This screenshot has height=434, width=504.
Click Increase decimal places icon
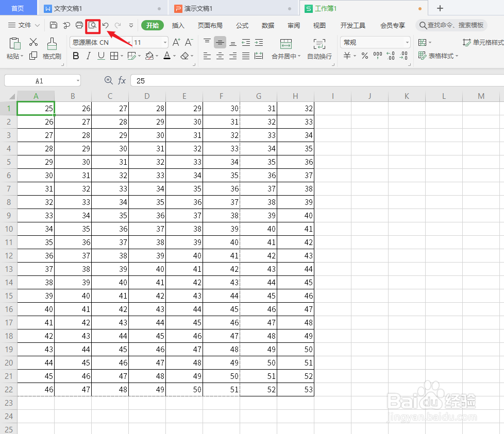point(391,56)
